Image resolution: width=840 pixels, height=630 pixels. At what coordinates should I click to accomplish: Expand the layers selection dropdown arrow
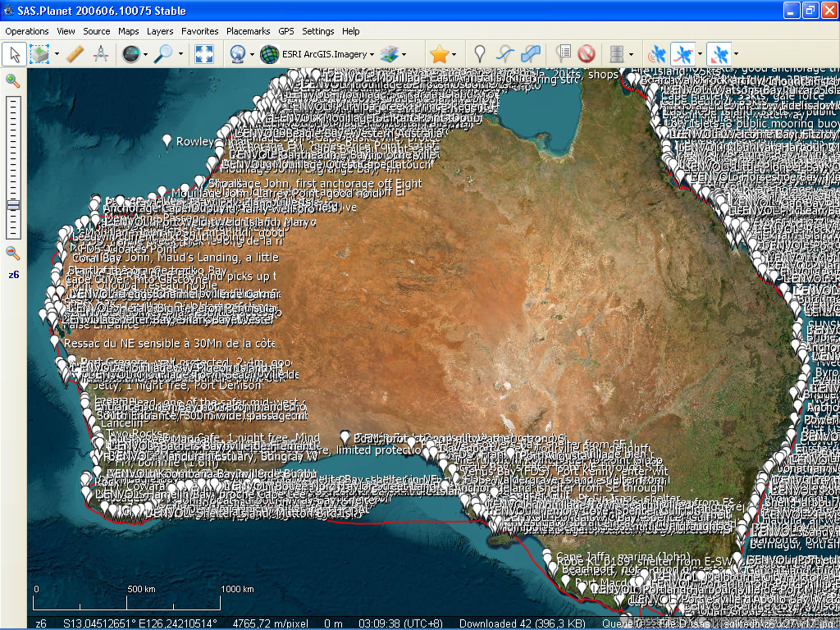[404, 54]
